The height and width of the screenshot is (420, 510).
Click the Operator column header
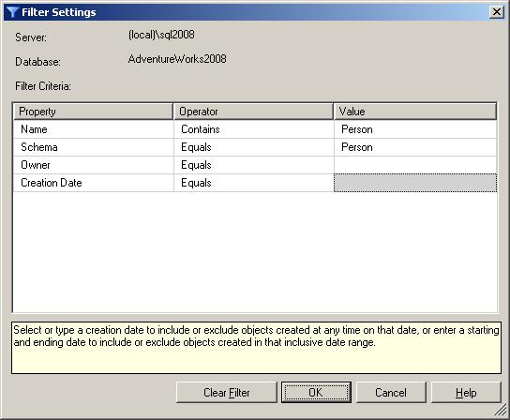pos(253,112)
